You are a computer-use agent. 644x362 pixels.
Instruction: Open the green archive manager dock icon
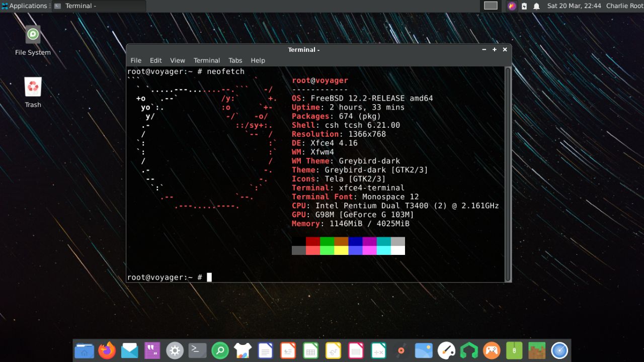point(515,350)
